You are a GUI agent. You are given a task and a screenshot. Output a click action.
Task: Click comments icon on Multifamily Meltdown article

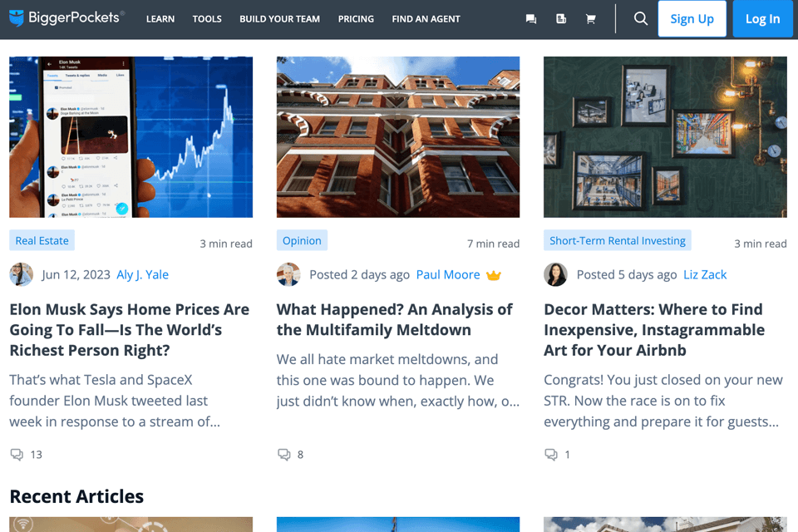pyautogui.click(x=284, y=454)
